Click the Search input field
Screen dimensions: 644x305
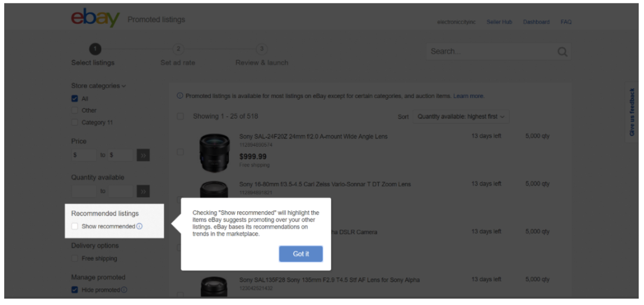tap(492, 52)
